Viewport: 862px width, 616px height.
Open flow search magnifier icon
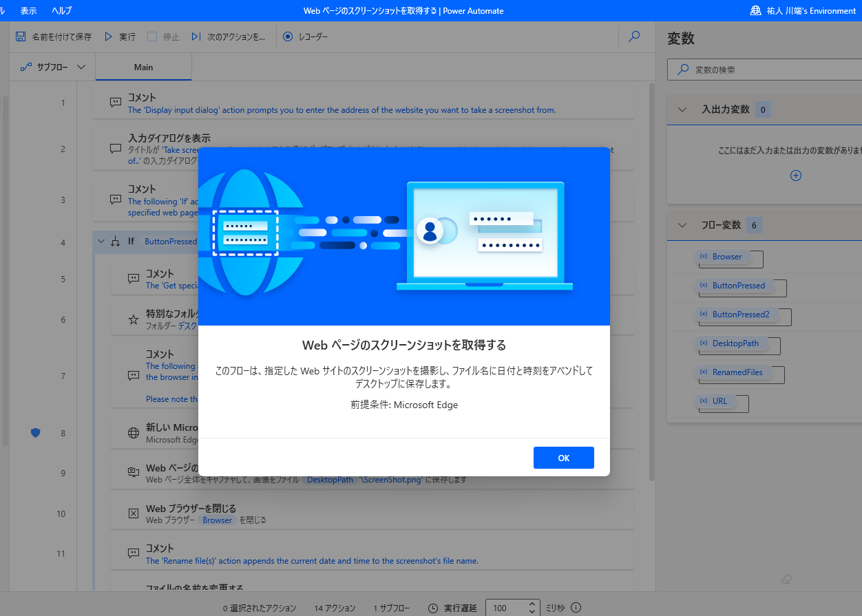[635, 36]
